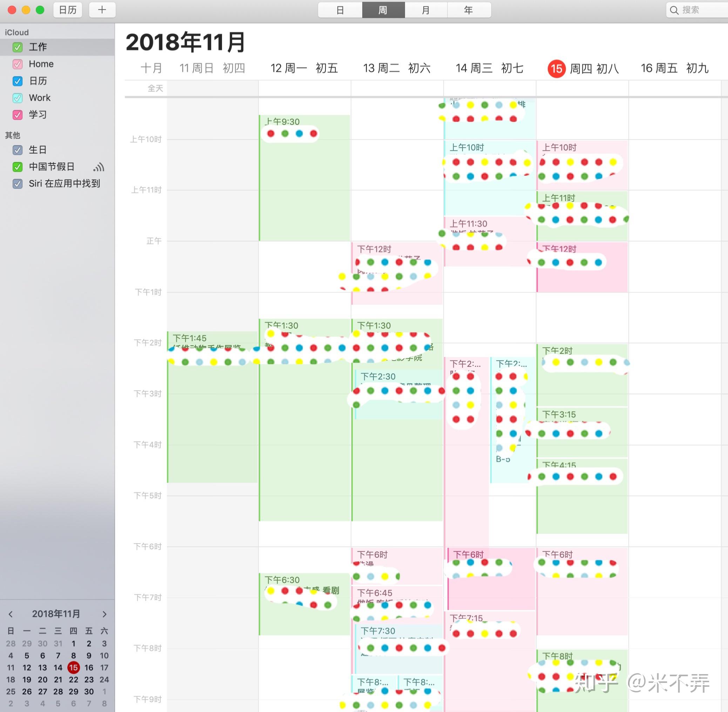Click the search magnifier icon
Viewport: 728px width, 712px height.
click(674, 10)
